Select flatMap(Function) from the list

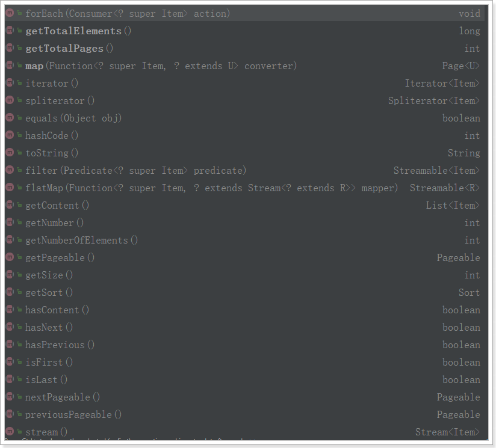[x=211, y=188]
